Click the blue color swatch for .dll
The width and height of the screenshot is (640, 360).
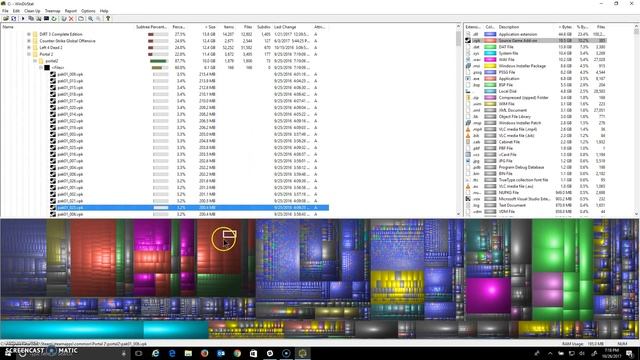[x=490, y=34]
